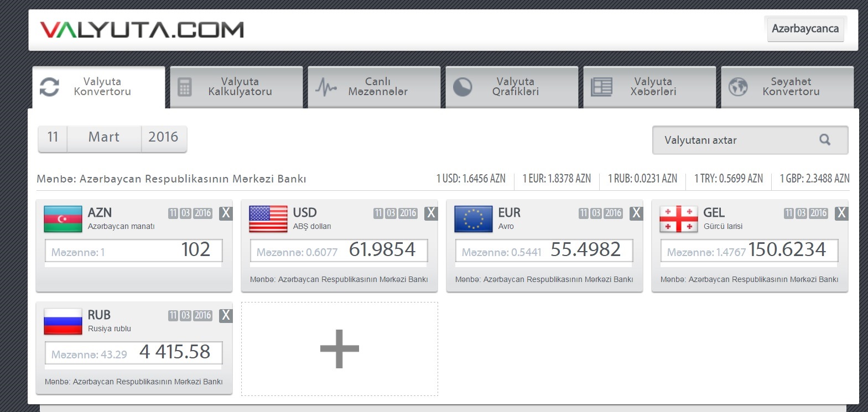
Task: Add a new currency with the plus tile
Action: click(x=340, y=349)
